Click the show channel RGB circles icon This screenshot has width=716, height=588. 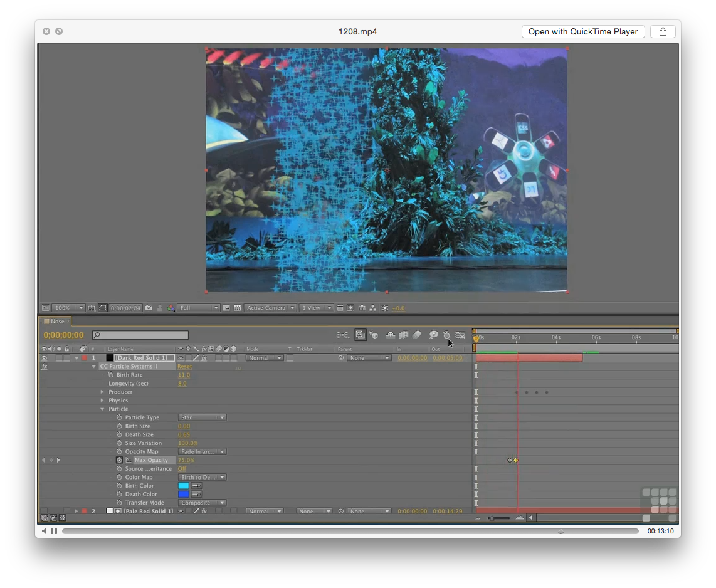point(171,308)
